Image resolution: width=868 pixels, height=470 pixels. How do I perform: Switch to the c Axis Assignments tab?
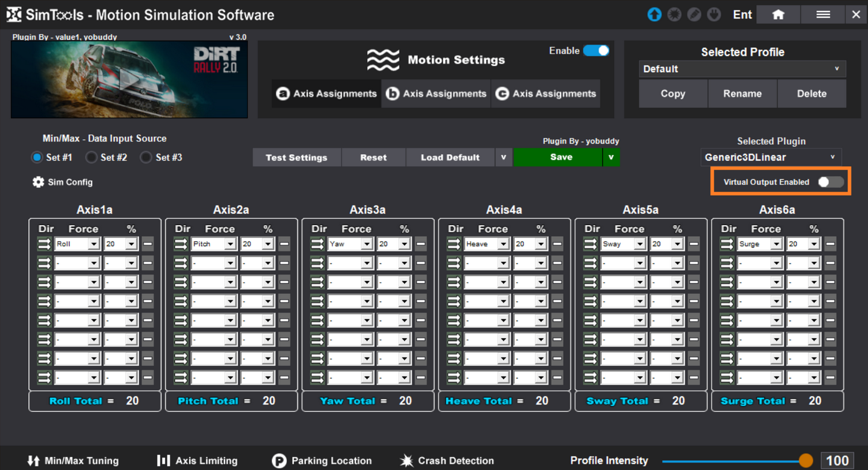click(546, 94)
